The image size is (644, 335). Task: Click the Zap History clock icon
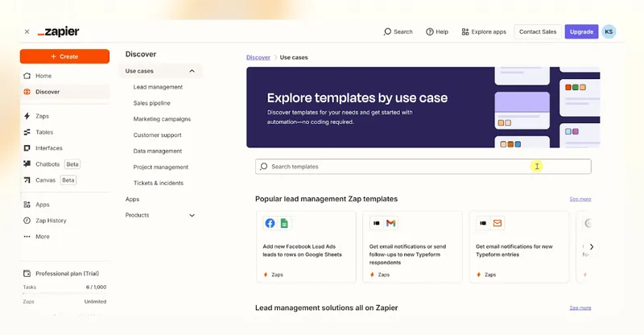[27, 221]
